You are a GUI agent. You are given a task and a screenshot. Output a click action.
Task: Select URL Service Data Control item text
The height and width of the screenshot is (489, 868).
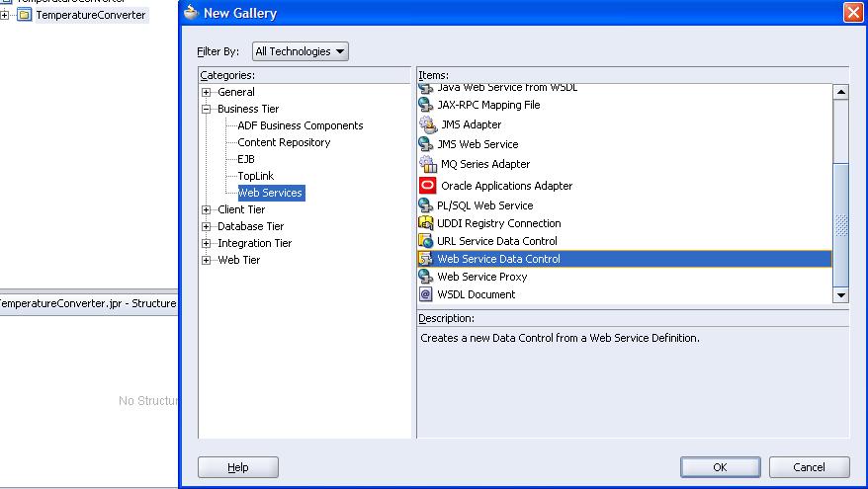497,241
